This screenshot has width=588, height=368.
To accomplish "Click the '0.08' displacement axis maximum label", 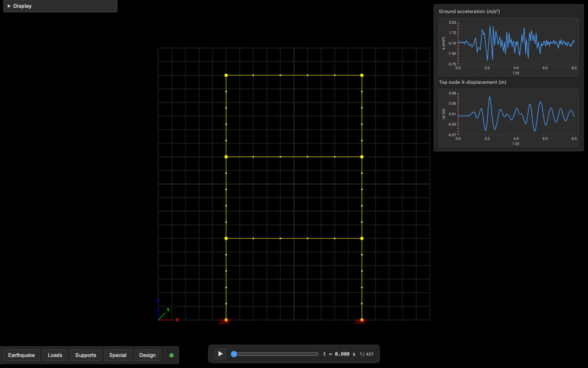I will coord(452,93).
